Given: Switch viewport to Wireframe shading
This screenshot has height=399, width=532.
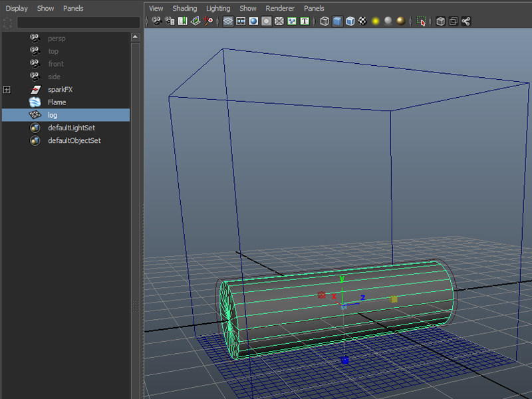Looking at the screenshot, I should coord(325,21).
